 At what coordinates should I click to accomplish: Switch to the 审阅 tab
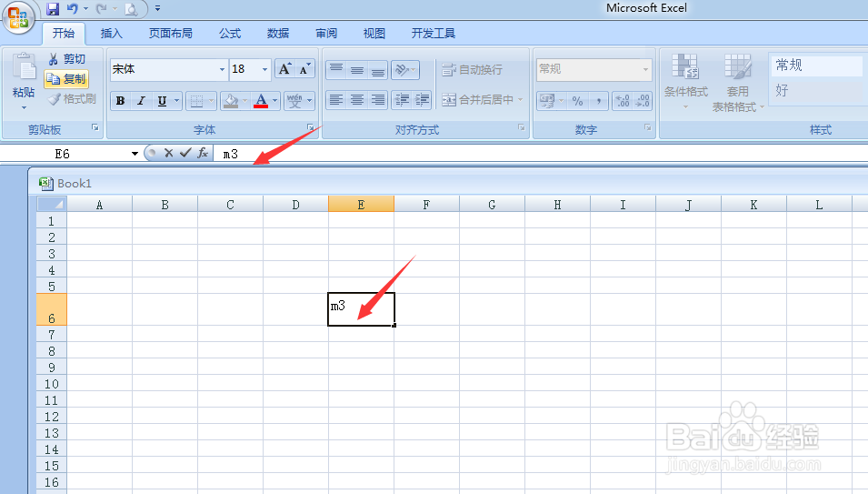(x=326, y=34)
